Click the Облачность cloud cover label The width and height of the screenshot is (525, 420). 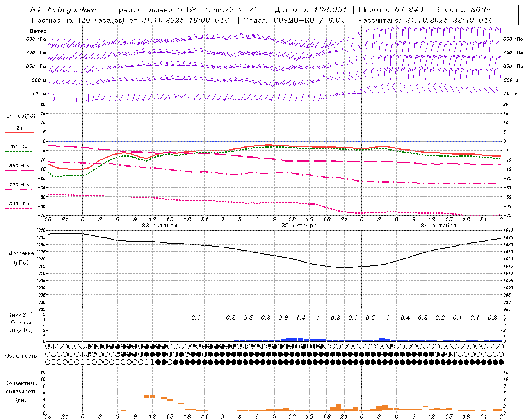(21, 356)
